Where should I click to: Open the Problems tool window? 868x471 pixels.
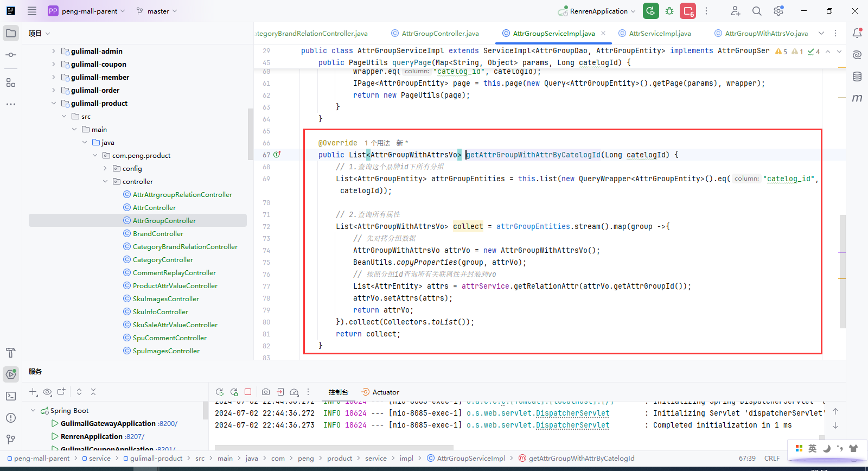pyautogui.click(x=11, y=418)
